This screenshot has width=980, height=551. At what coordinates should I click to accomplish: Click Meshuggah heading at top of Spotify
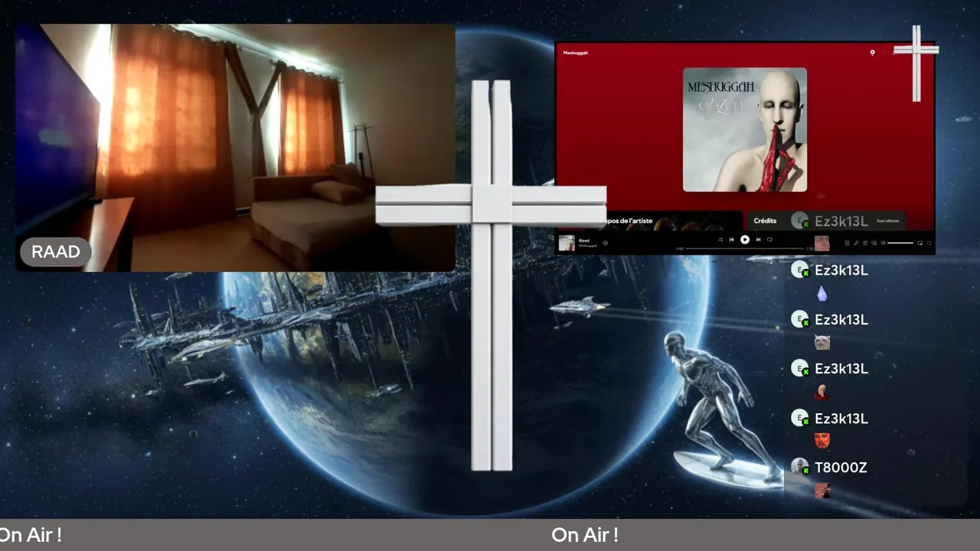point(576,53)
